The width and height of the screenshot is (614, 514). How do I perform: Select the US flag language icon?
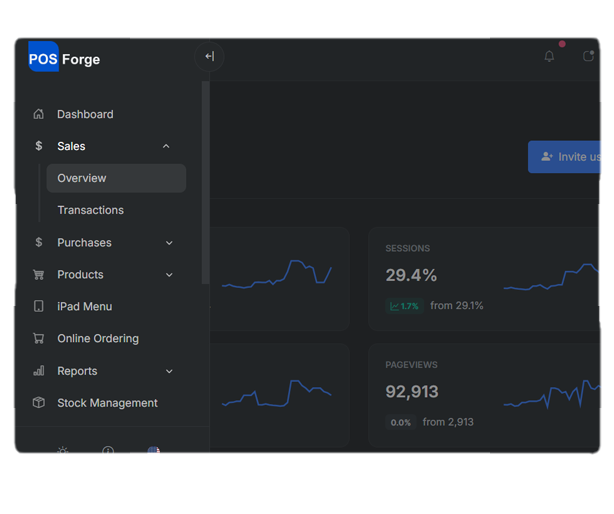pos(153,450)
